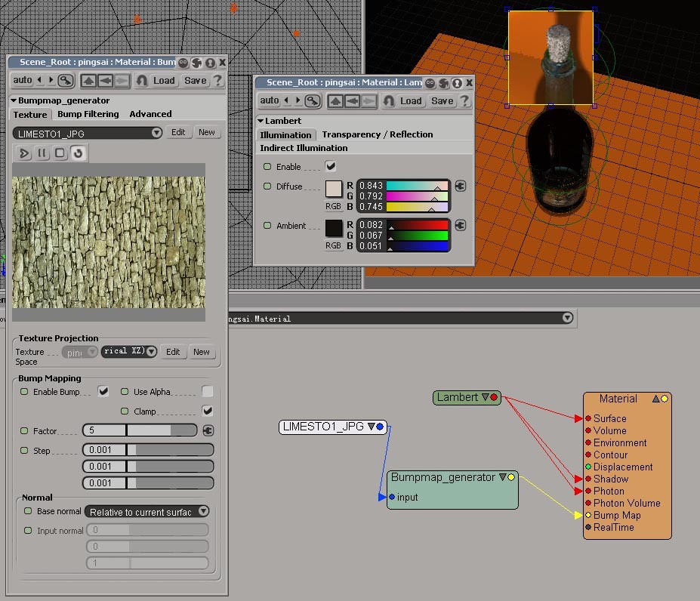
Task: Collapse the Lambert section
Action: pos(261,121)
